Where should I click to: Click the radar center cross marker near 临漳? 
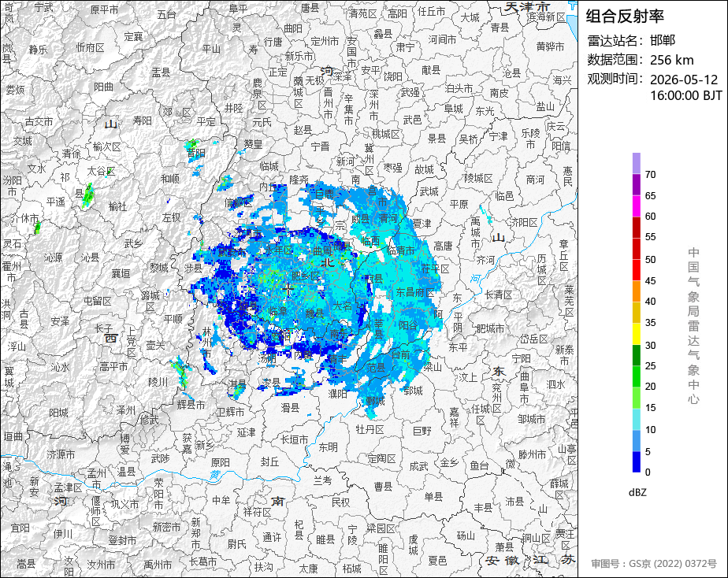(288, 290)
